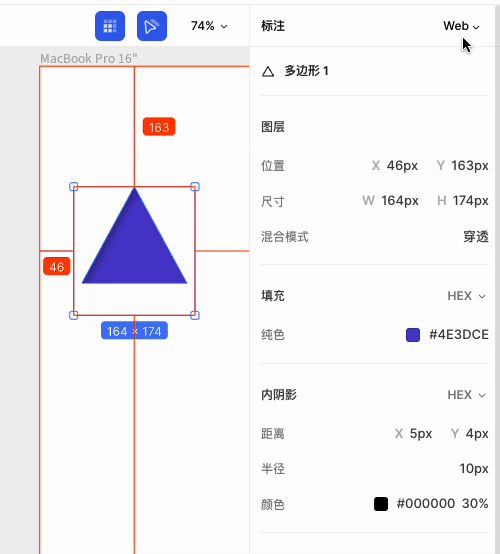The image size is (500, 554).
Task: Open the inner shadow HEX dropdown
Action: (466, 395)
